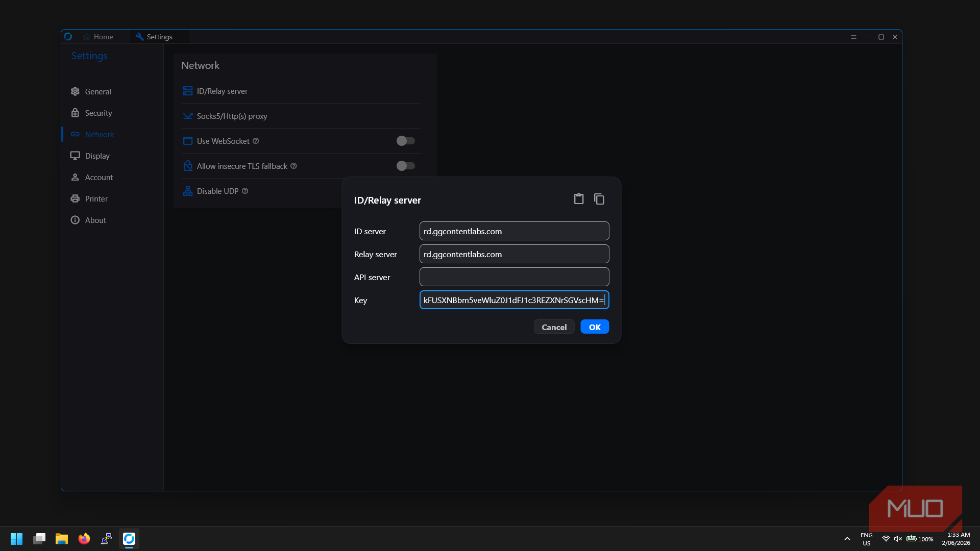The height and width of the screenshot is (551, 980).
Task: Toggle the Use WebSocket switch
Action: coord(406,141)
